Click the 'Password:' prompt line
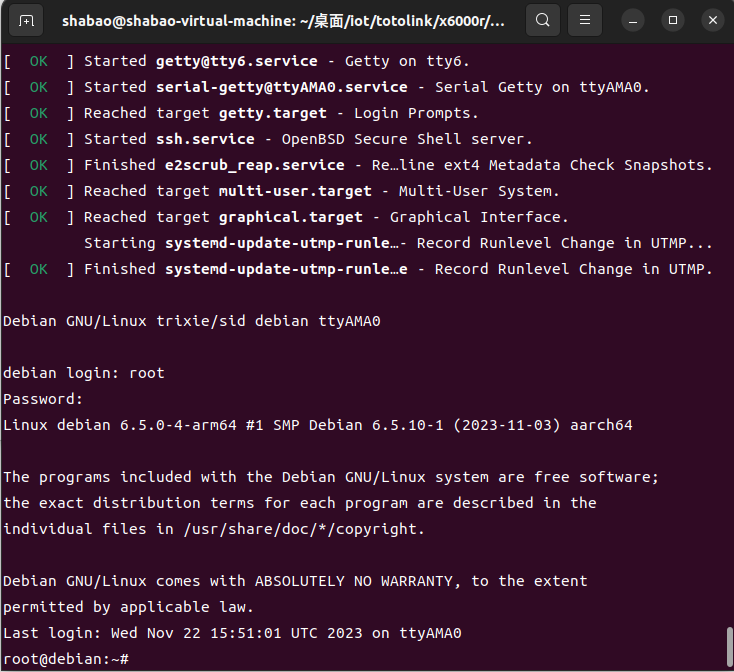 [43, 399]
